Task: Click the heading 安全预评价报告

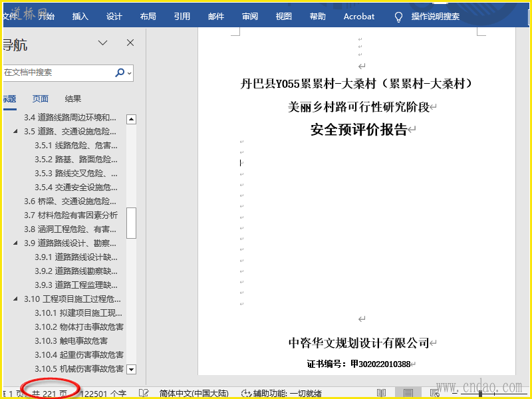Action: pyautogui.click(x=358, y=130)
